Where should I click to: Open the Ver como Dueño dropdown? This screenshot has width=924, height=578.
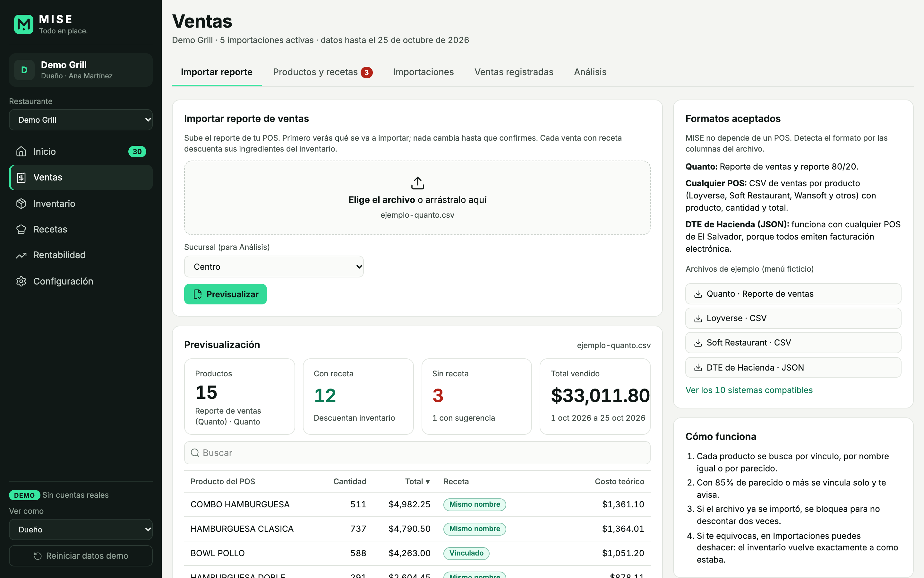(81, 530)
